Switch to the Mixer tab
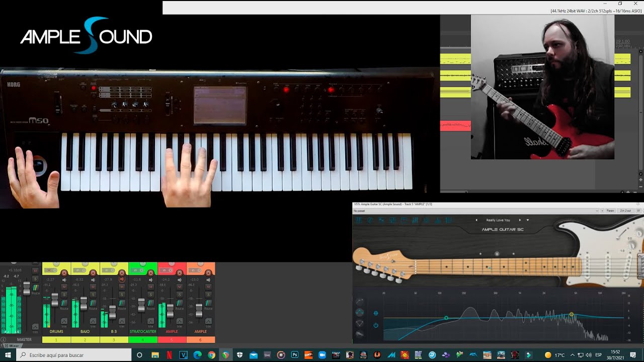644x362 pixels. (12, 345)
